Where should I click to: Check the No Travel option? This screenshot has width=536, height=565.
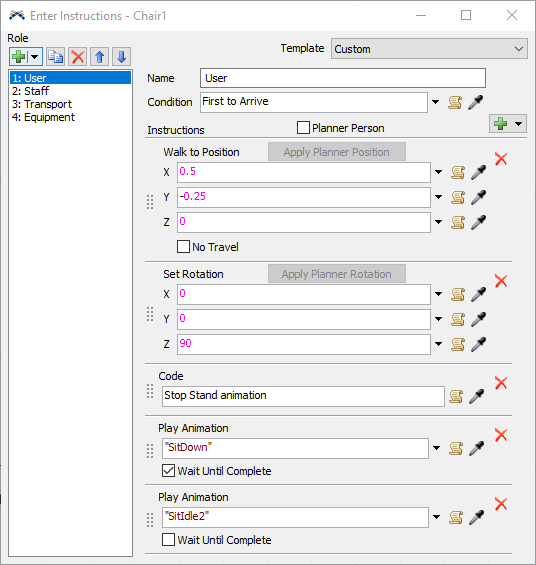pos(183,247)
